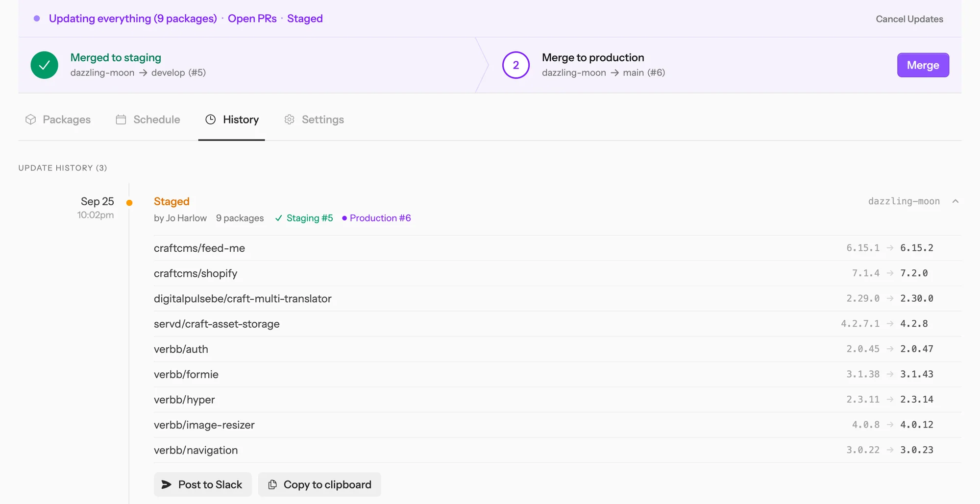
Task: Click the verbb/formie package name
Action: point(186,374)
